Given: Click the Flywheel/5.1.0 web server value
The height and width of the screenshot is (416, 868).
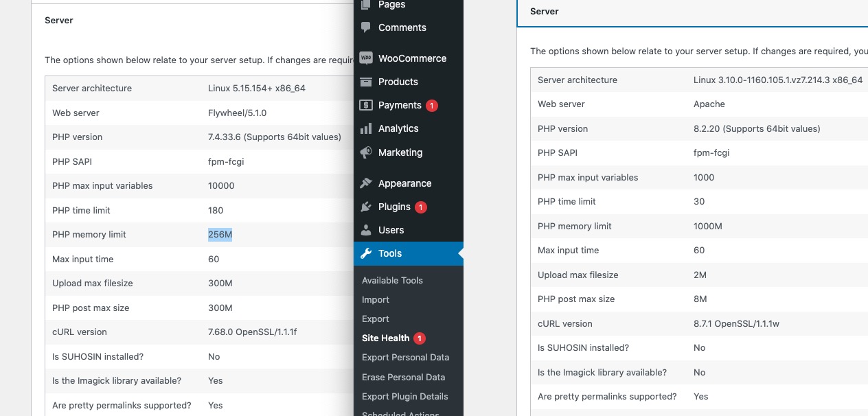Looking at the screenshot, I should click(x=237, y=113).
